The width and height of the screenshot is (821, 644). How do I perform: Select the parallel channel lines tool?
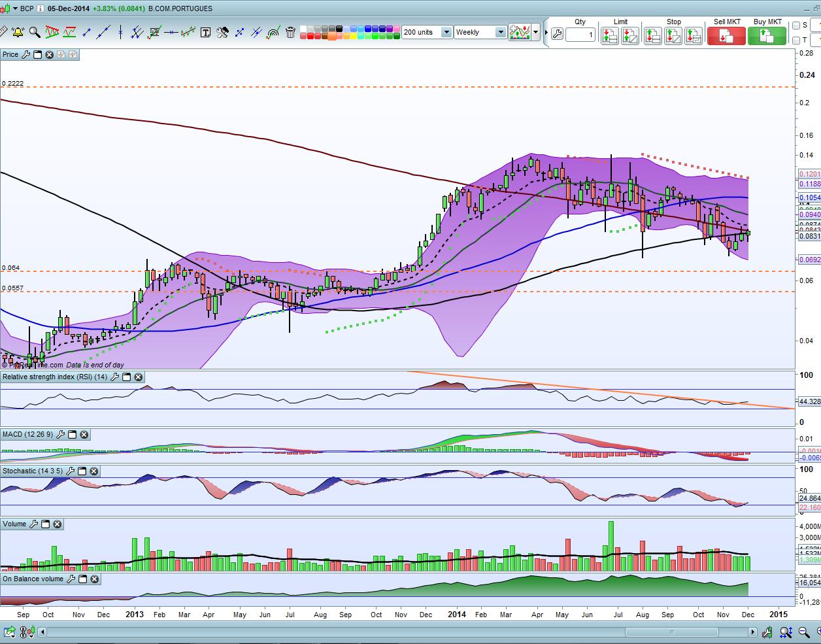click(x=137, y=32)
